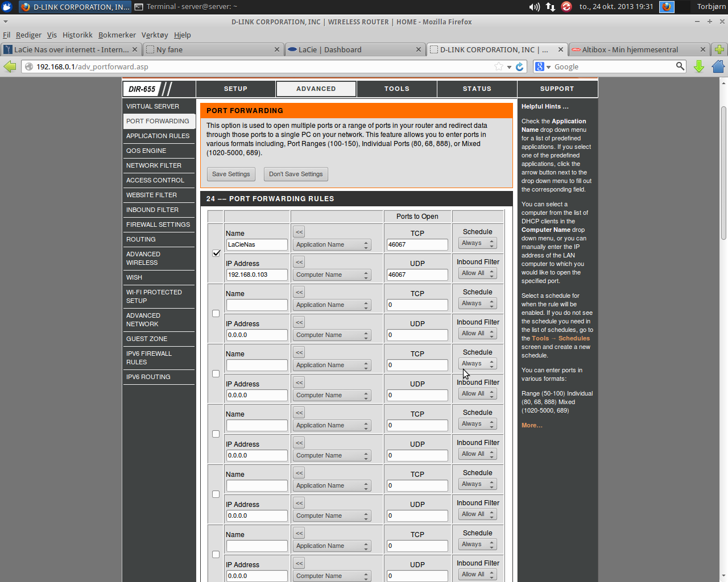
Task: Click << button beside second rule's Computer Name
Action: (x=299, y=322)
